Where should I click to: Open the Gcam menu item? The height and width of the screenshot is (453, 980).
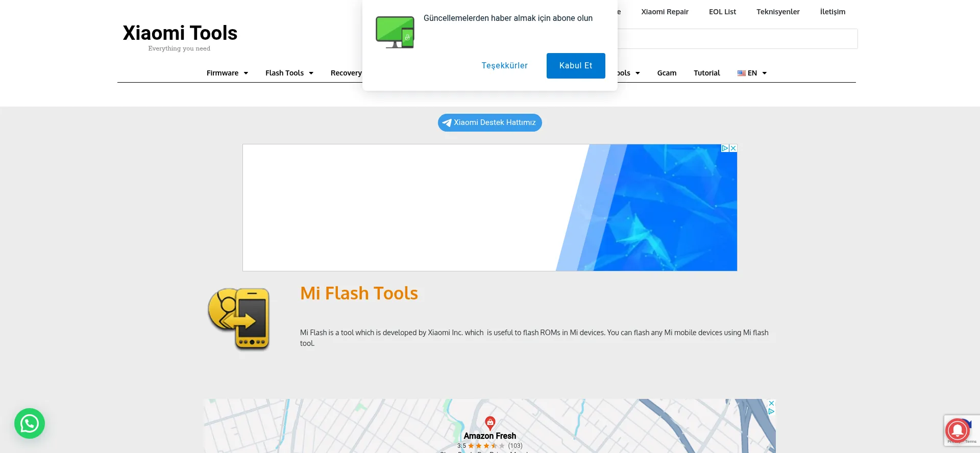667,73
